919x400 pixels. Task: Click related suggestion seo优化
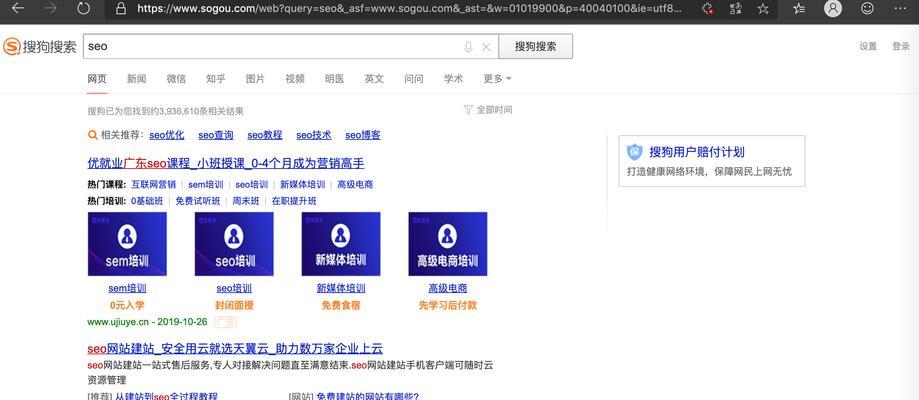tap(166, 135)
